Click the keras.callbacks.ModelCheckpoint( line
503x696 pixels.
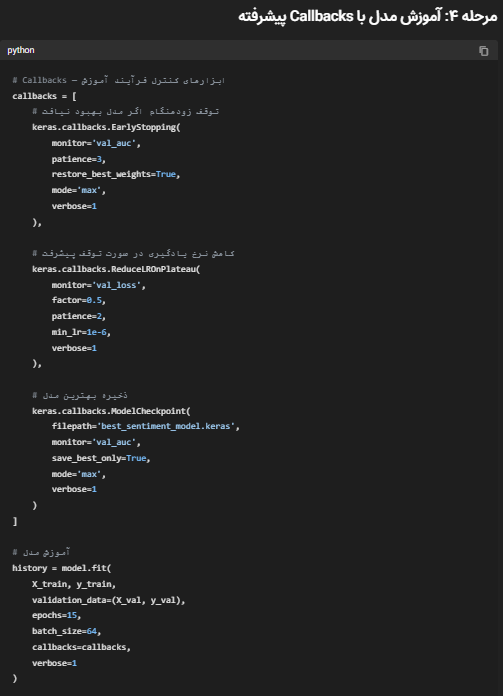[x=111, y=411]
